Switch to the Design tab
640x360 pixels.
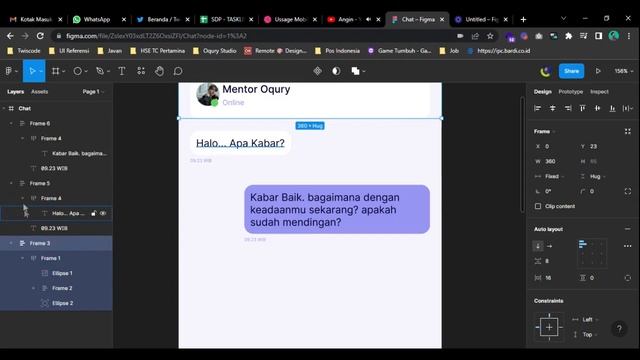point(542,91)
